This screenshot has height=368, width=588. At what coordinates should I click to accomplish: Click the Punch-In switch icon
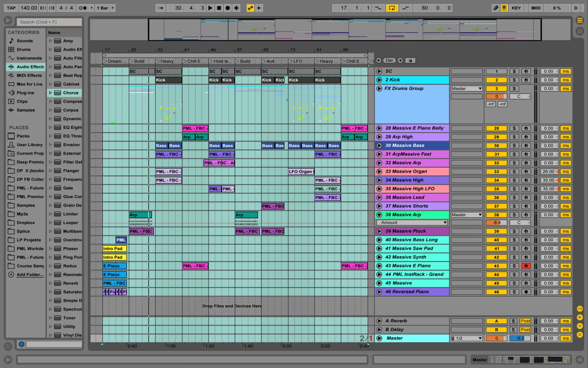(x=378, y=8)
